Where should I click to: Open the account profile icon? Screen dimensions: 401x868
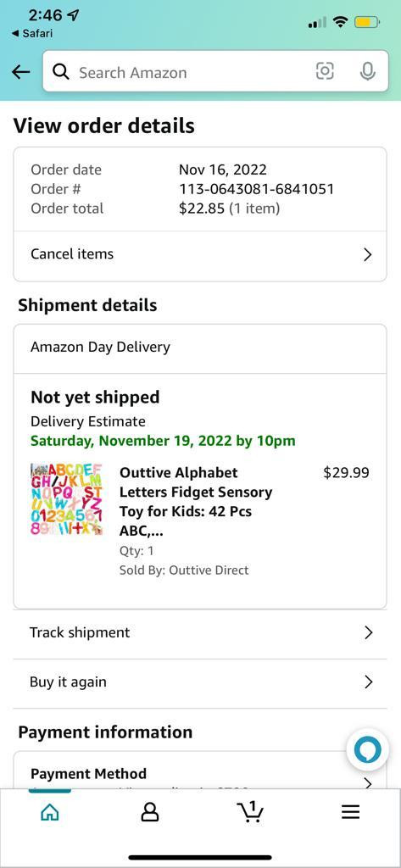(149, 812)
